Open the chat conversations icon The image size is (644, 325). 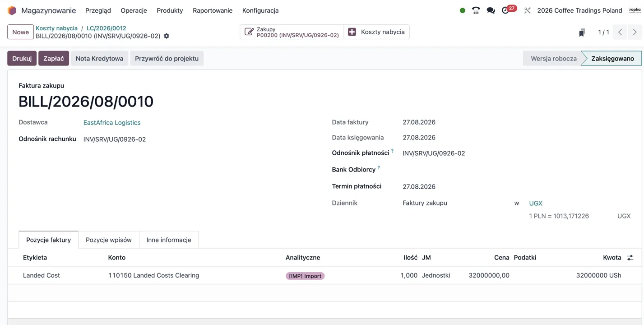coord(491,10)
